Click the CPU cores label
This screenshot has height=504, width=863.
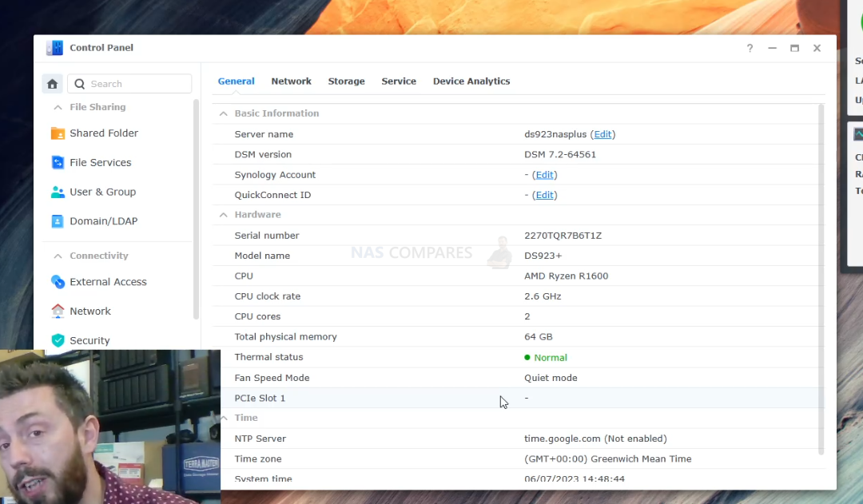(257, 316)
